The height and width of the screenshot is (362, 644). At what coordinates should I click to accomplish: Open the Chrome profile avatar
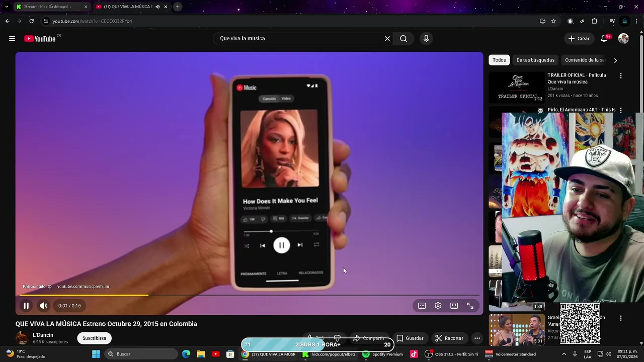[625, 21]
